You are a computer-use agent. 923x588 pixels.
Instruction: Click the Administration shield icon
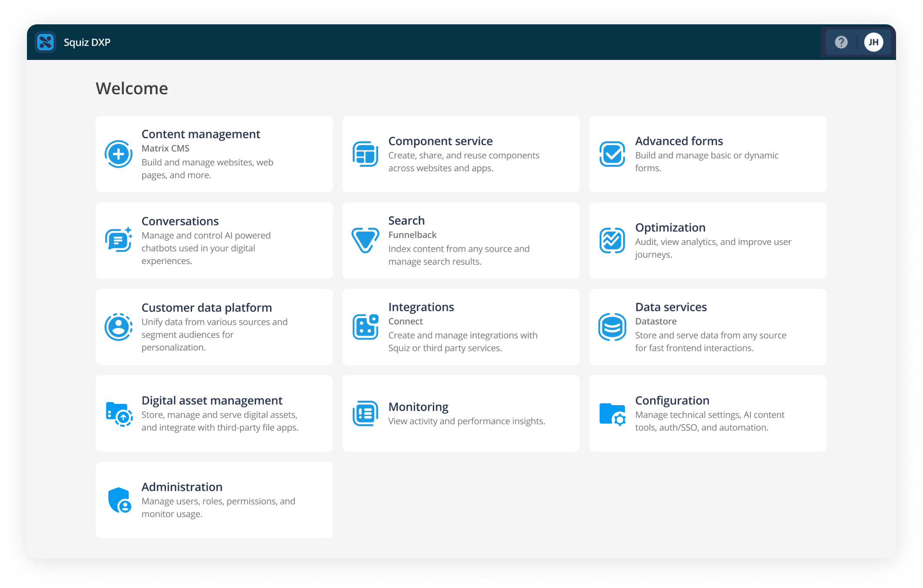point(119,500)
